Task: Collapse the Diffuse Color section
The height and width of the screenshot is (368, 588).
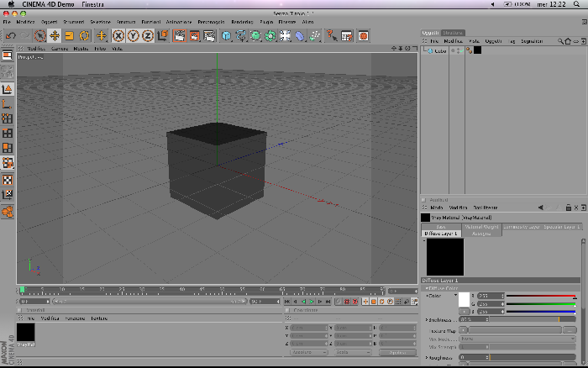Action: [427, 288]
